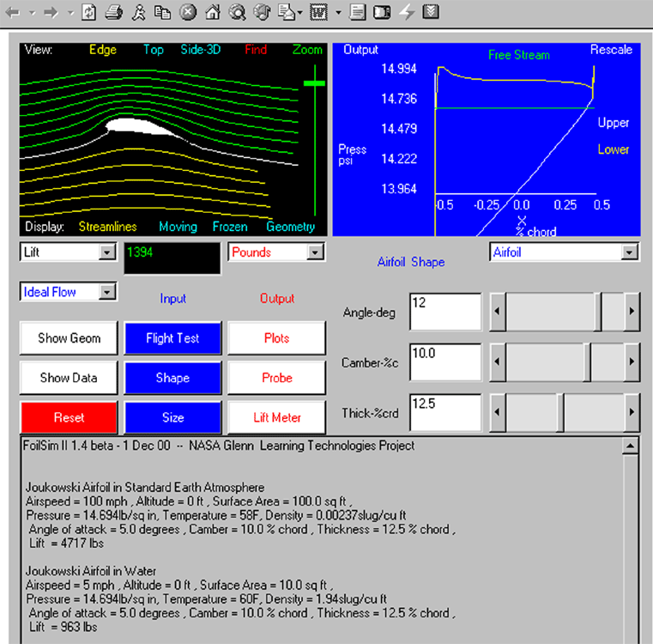653x644 pixels.
Task: Click the Edit with Word icon
Action: tap(318, 12)
